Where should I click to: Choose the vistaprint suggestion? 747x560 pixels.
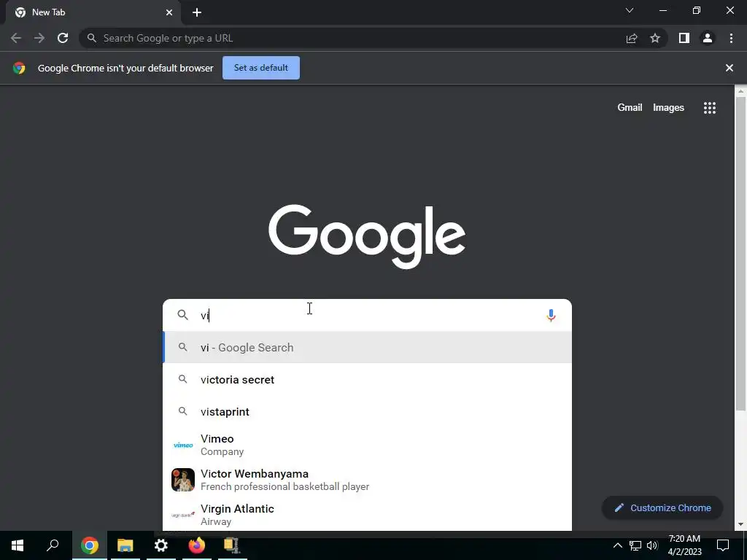pyautogui.click(x=367, y=411)
